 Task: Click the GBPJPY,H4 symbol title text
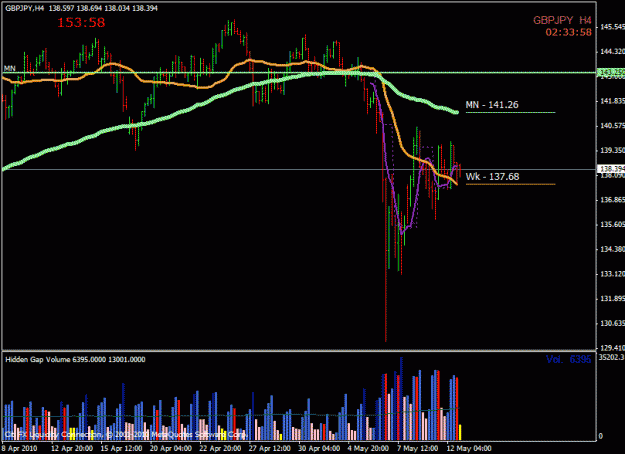click(25, 8)
